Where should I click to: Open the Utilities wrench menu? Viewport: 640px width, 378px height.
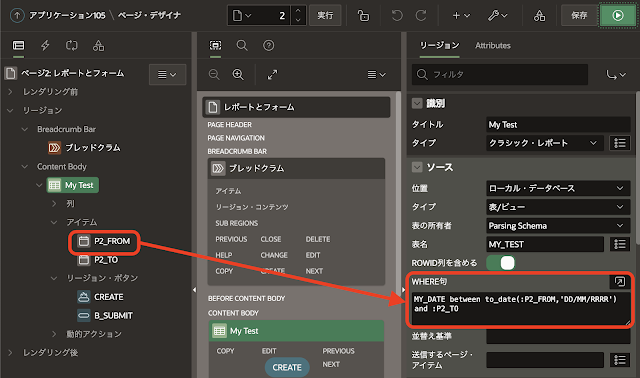(x=498, y=16)
